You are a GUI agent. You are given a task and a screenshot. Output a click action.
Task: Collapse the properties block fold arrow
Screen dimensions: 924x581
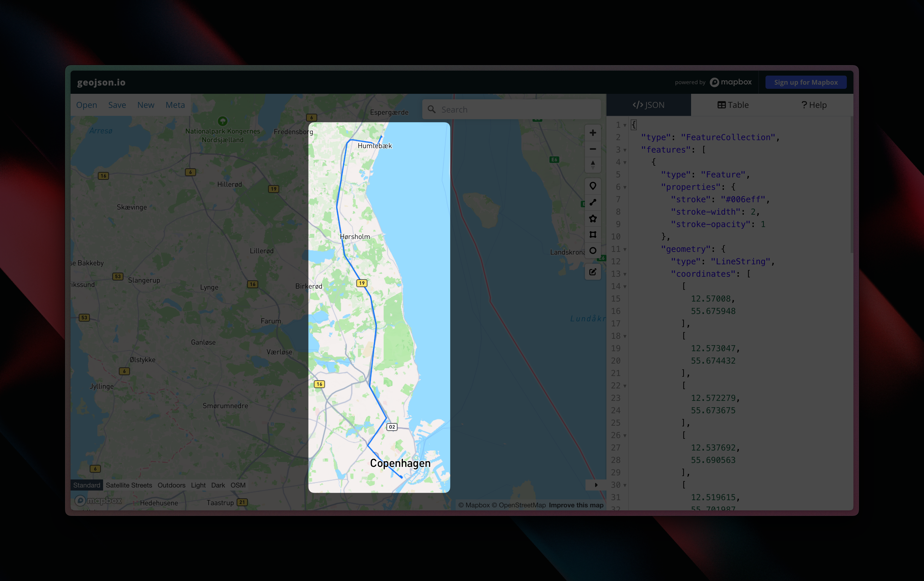(x=625, y=187)
